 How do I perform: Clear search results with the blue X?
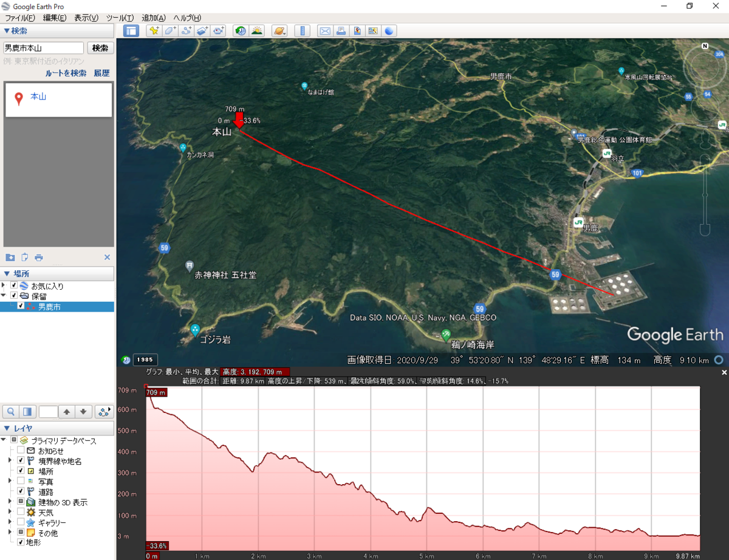pyautogui.click(x=107, y=257)
